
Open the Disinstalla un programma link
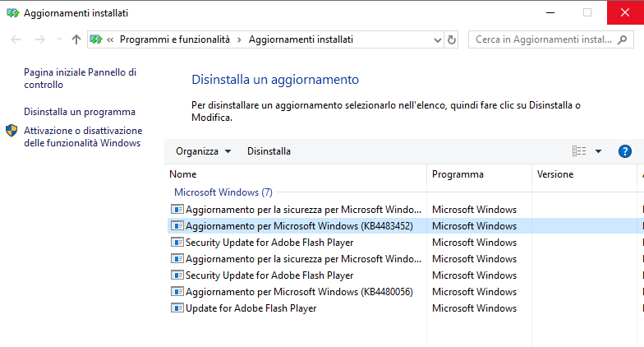pos(80,112)
